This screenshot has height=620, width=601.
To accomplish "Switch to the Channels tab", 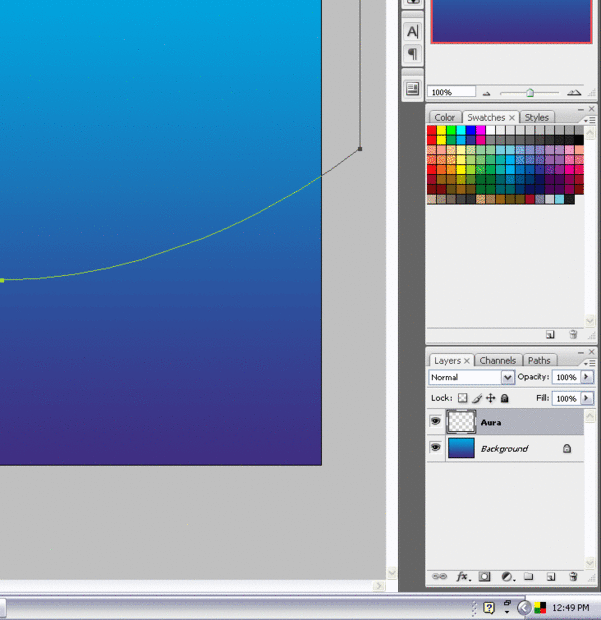I will tap(498, 361).
